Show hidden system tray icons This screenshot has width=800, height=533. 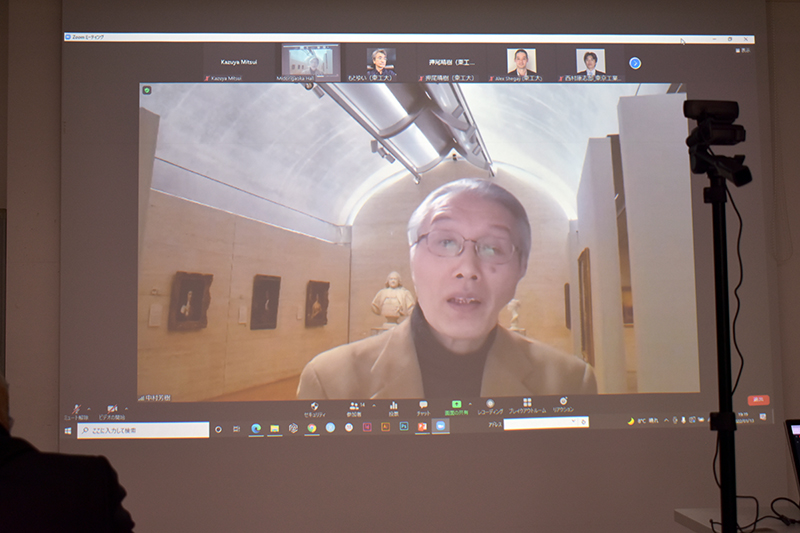pyautogui.click(x=666, y=420)
